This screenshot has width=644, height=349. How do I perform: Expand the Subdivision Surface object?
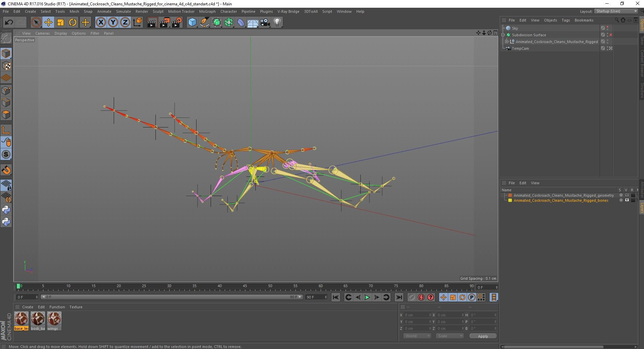coord(503,35)
